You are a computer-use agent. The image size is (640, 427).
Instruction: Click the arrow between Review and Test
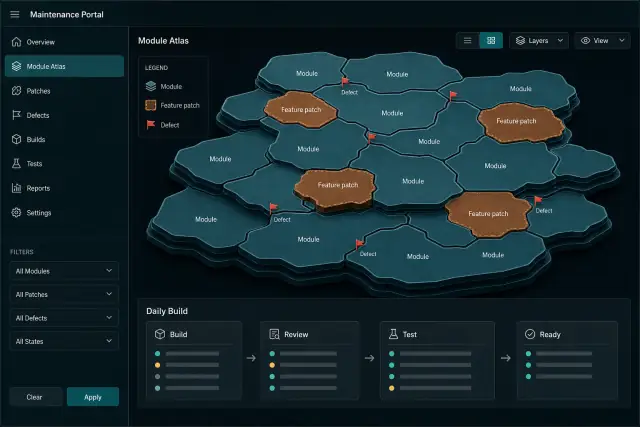[369, 358]
